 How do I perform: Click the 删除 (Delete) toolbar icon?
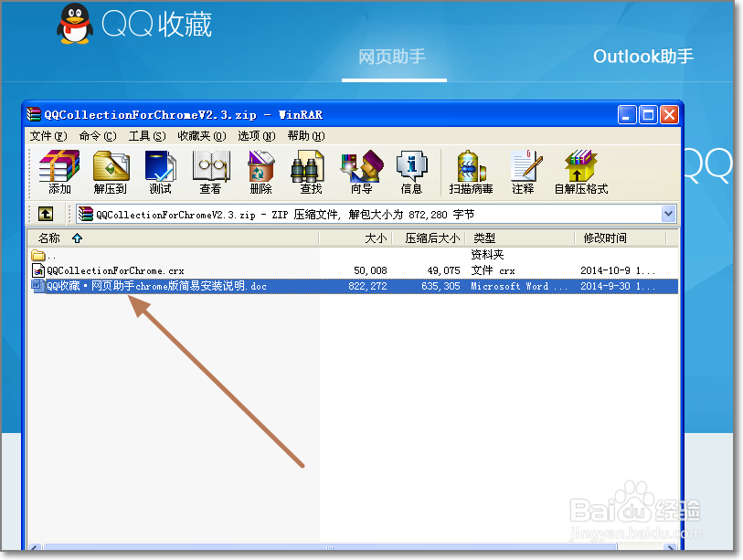click(261, 172)
